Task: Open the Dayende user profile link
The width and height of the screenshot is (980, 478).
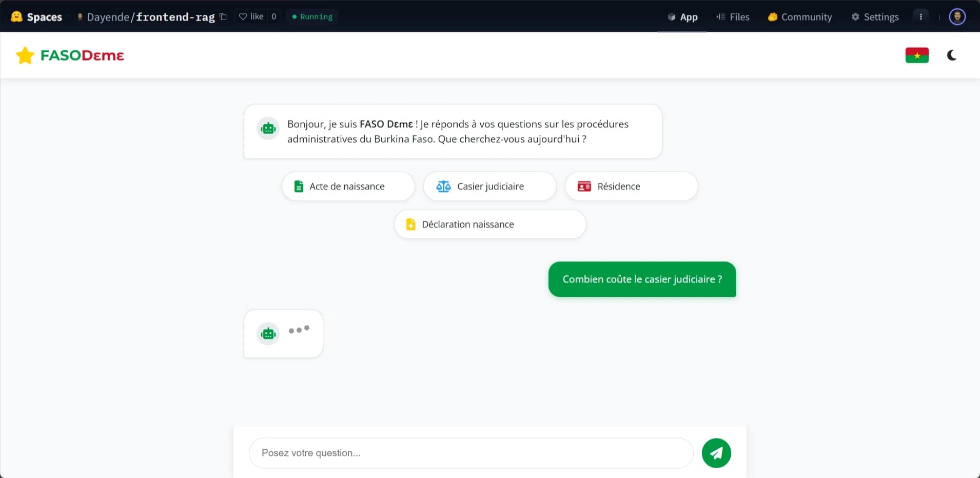Action: (108, 17)
